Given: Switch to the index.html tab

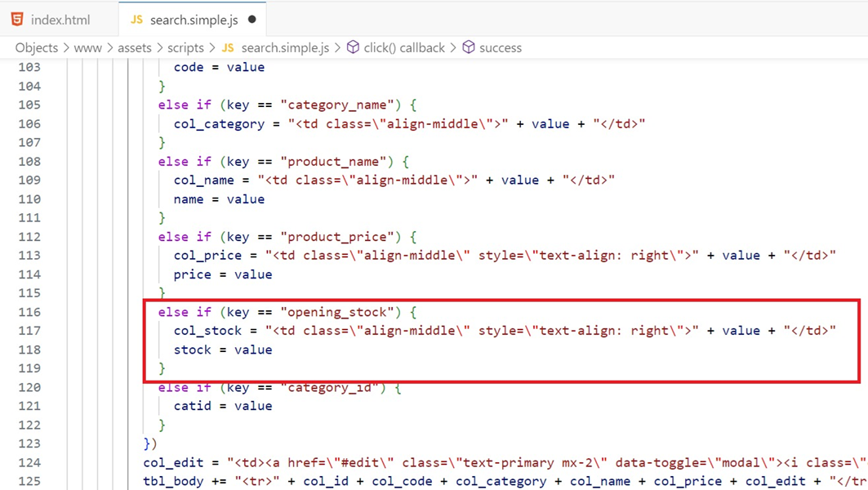Looking at the screenshot, I should [60, 20].
